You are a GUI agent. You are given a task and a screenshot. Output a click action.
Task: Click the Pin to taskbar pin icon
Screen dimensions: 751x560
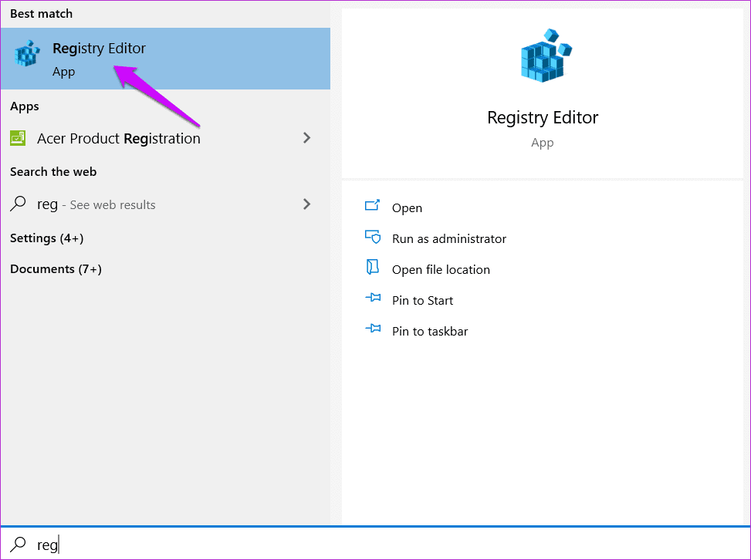tap(373, 329)
